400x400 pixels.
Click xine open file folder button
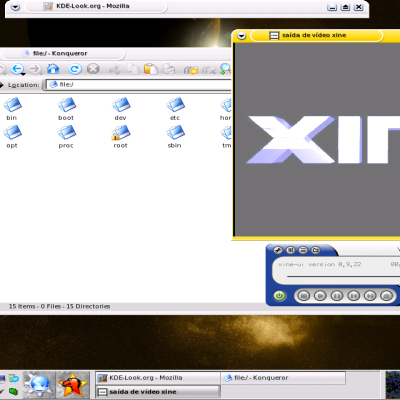pyautogui.click(x=315, y=250)
